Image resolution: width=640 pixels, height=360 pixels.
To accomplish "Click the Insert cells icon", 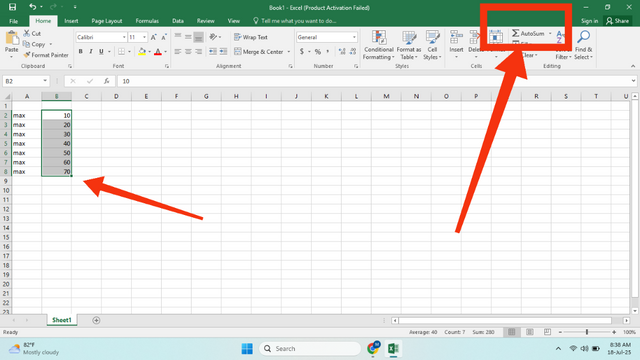I will pyautogui.click(x=456, y=38).
